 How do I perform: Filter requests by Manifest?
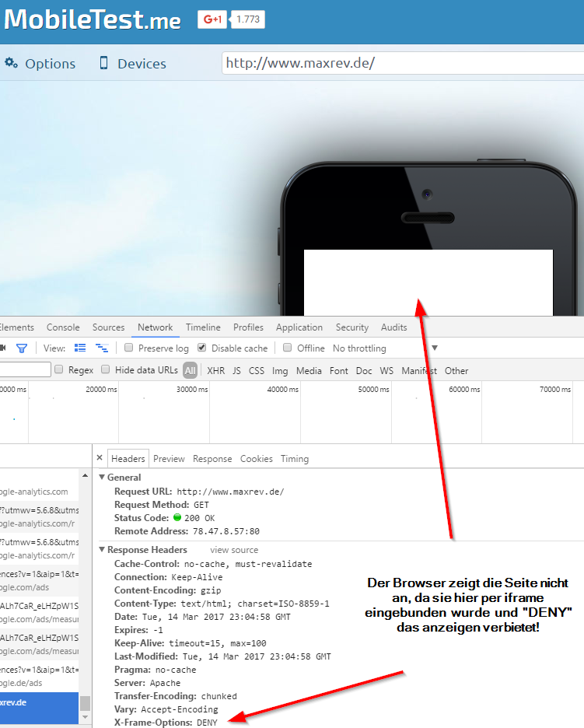coord(419,370)
